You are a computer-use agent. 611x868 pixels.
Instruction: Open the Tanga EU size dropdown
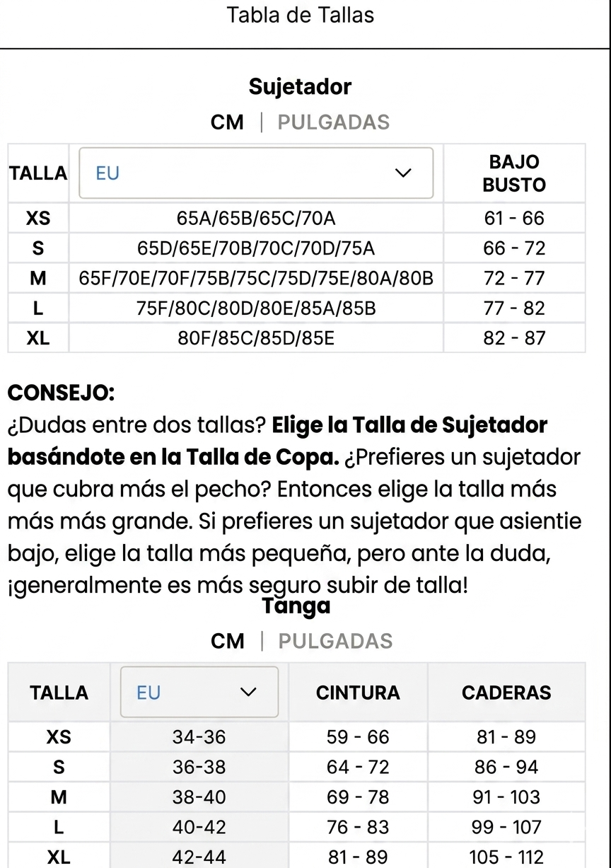(199, 693)
